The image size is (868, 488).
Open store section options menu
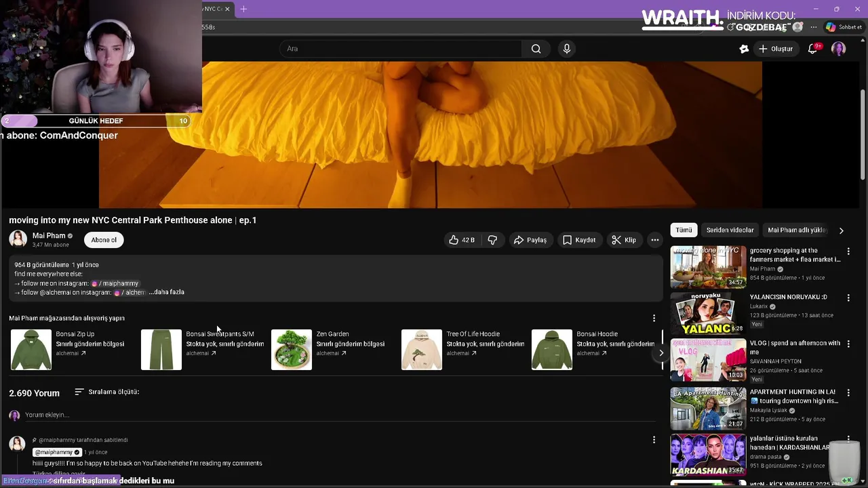[x=654, y=318]
